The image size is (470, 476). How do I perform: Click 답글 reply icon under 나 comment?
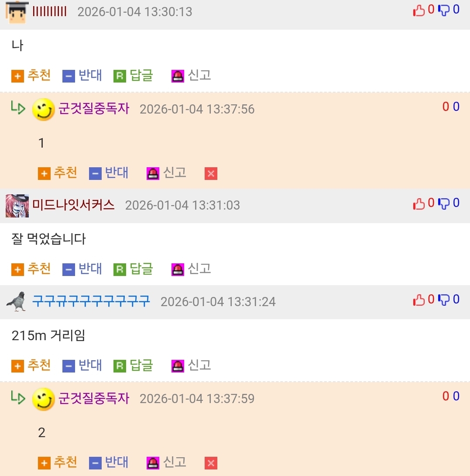[120, 76]
